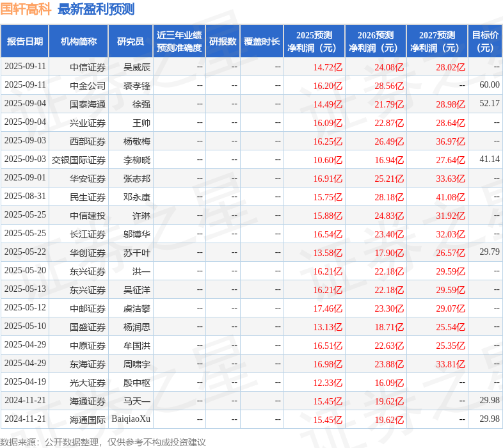The height and width of the screenshot is (448, 503).
Task: Click researcher name 洪一
Action: point(141,272)
